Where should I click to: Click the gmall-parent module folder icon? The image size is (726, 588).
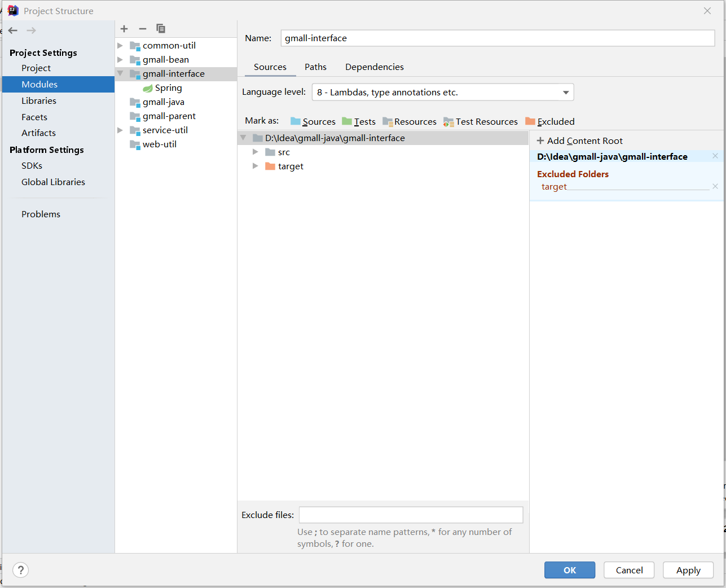135,116
